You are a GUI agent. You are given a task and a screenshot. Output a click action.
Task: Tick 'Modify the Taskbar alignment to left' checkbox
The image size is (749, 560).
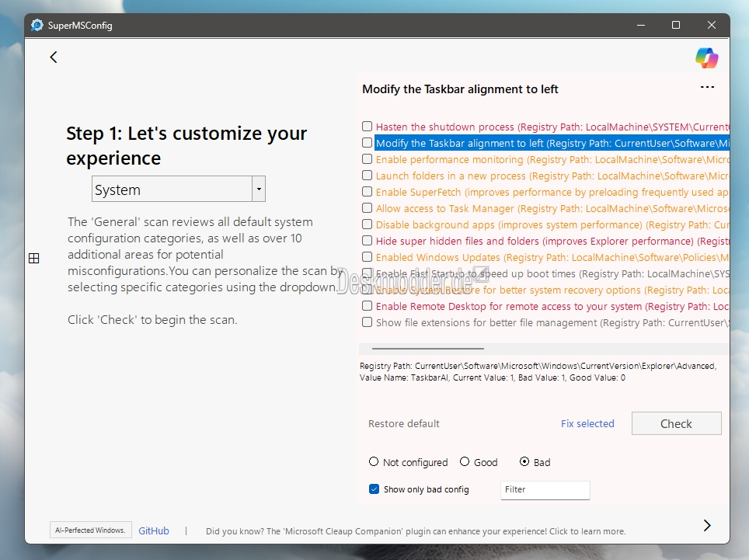(x=367, y=143)
